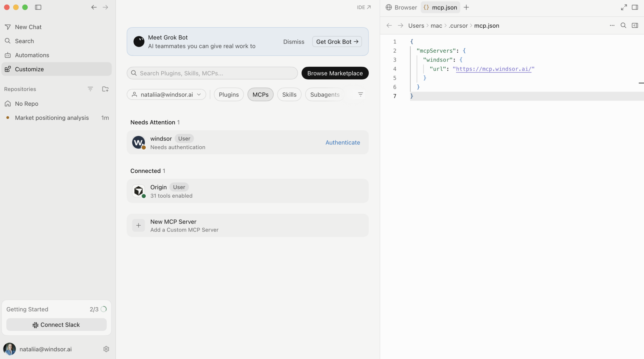Expand the nataliia@windsor.ai account dropdown
The width and height of the screenshot is (644, 359).
coord(167,95)
